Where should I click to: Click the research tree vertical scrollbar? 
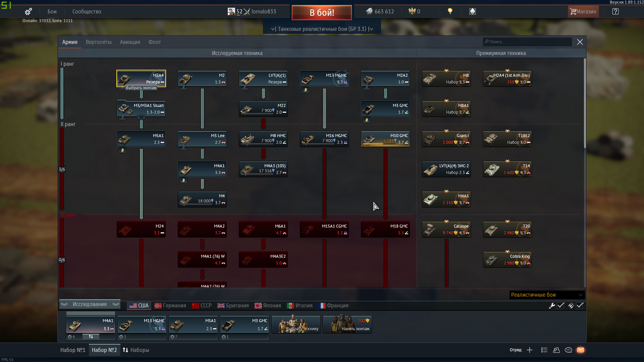pyautogui.click(x=585, y=103)
